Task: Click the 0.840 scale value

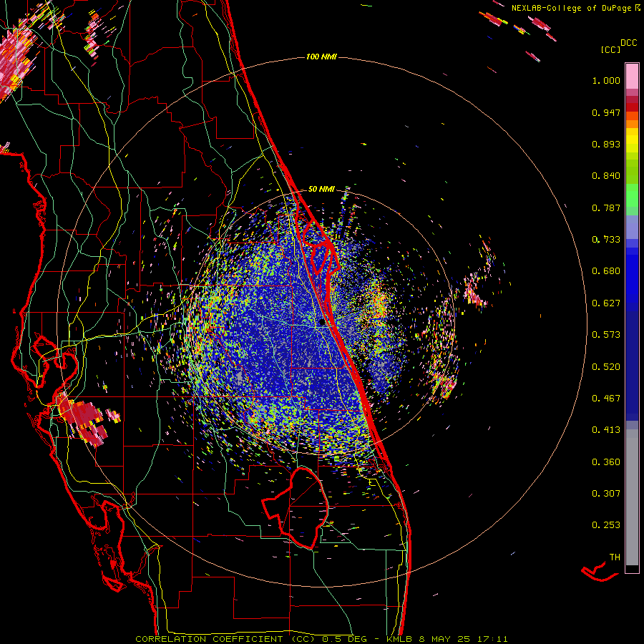Action: click(x=606, y=176)
